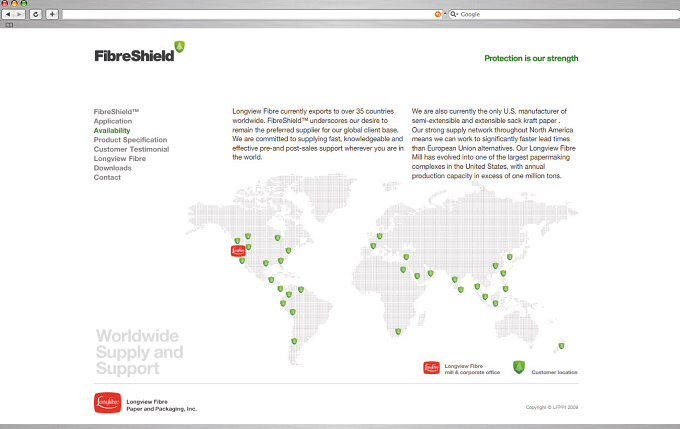Open the Google search magnifier dropdown
This screenshot has height=429, width=680.
454,14
